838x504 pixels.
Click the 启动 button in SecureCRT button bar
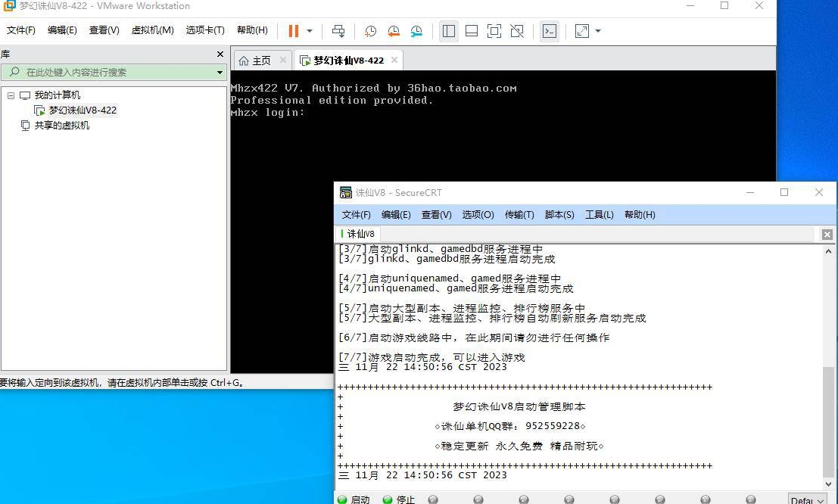[354, 499]
